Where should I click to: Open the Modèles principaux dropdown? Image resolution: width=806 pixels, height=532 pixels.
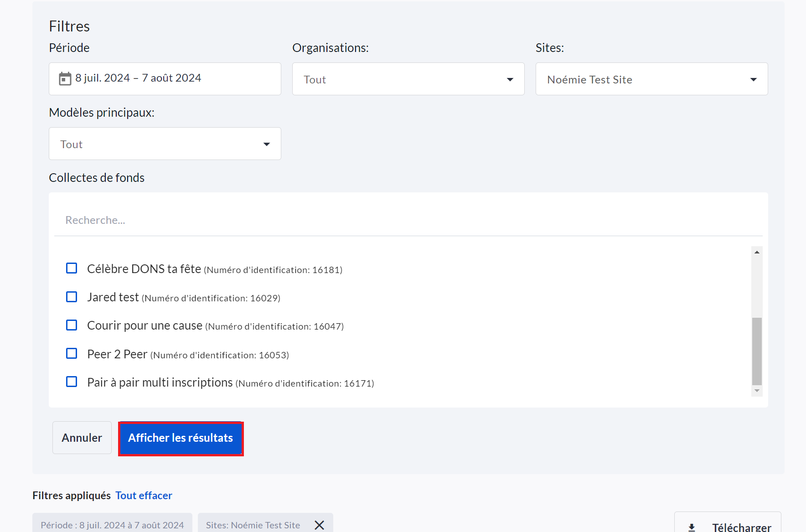(x=165, y=144)
